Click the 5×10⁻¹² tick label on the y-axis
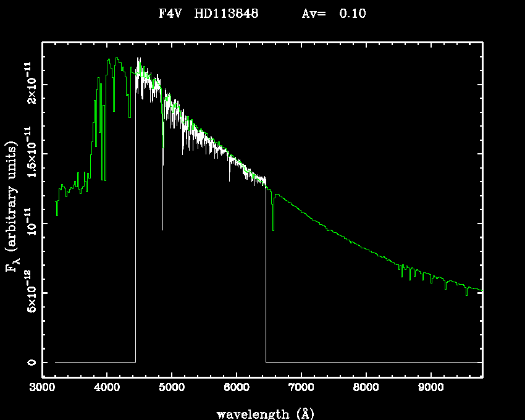 tap(30, 292)
